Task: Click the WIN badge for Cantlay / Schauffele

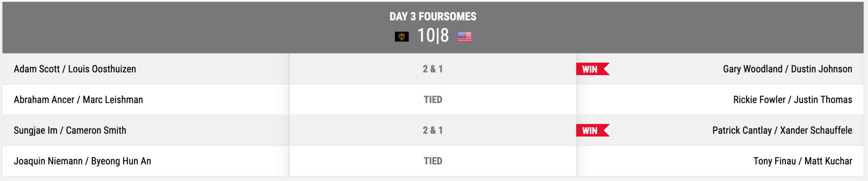Action: [x=593, y=130]
